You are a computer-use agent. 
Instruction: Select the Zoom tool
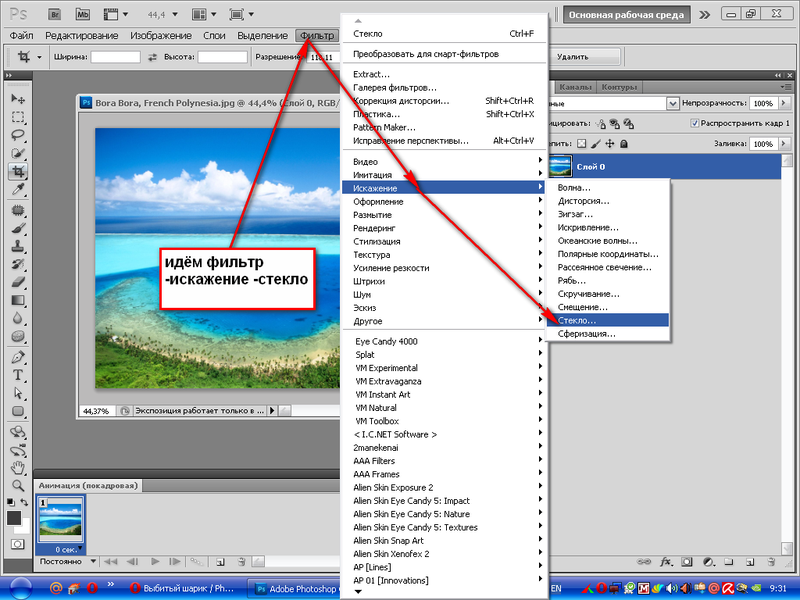[18, 485]
